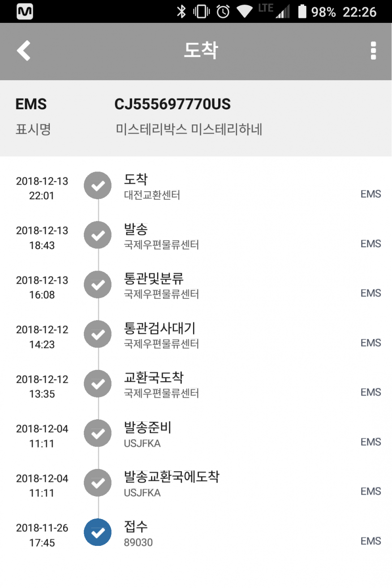The height and width of the screenshot is (588, 392).
Task: Tap the battery icon in status bar
Action: tap(302, 12)
